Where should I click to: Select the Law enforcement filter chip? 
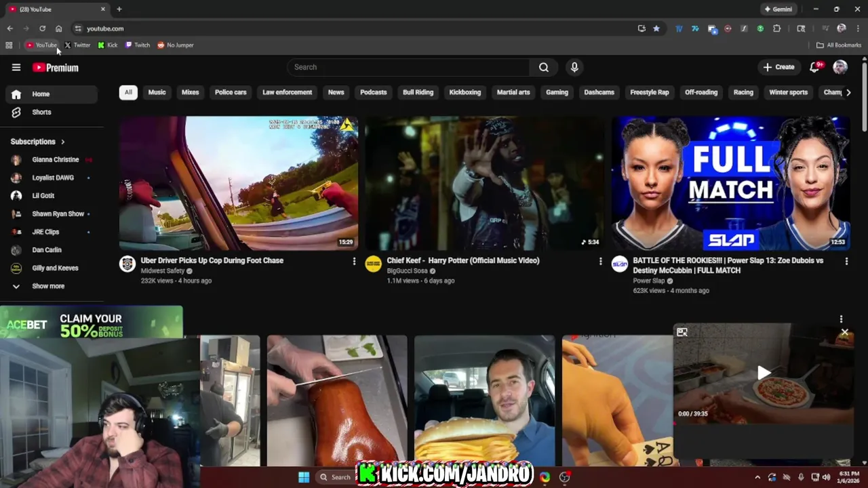click(288, 92)
